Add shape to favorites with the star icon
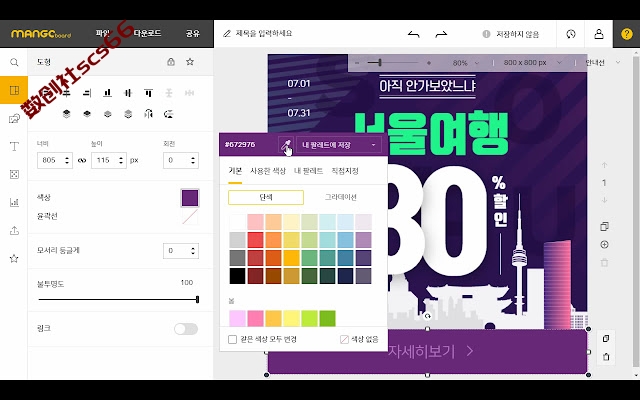The width and height of the screenshot is (640, 400). (x=190, y=62)
